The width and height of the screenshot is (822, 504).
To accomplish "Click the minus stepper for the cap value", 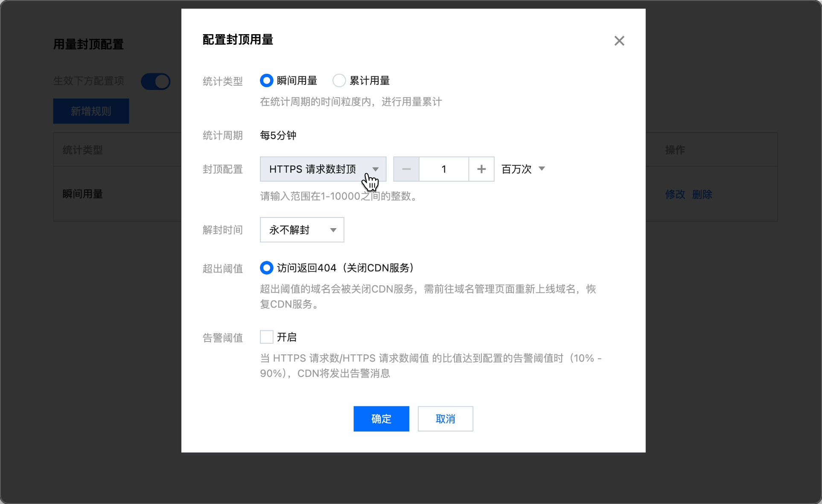I will click(x=406, y=169).
